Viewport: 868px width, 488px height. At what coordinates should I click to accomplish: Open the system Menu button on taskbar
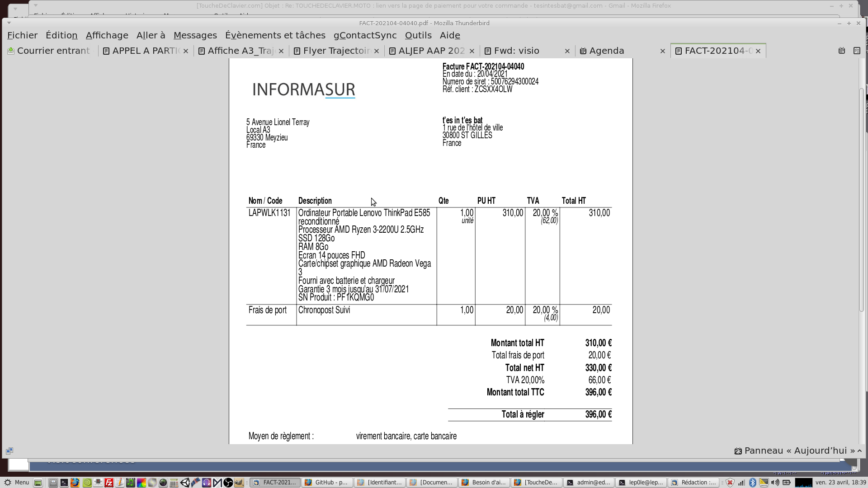17,483
